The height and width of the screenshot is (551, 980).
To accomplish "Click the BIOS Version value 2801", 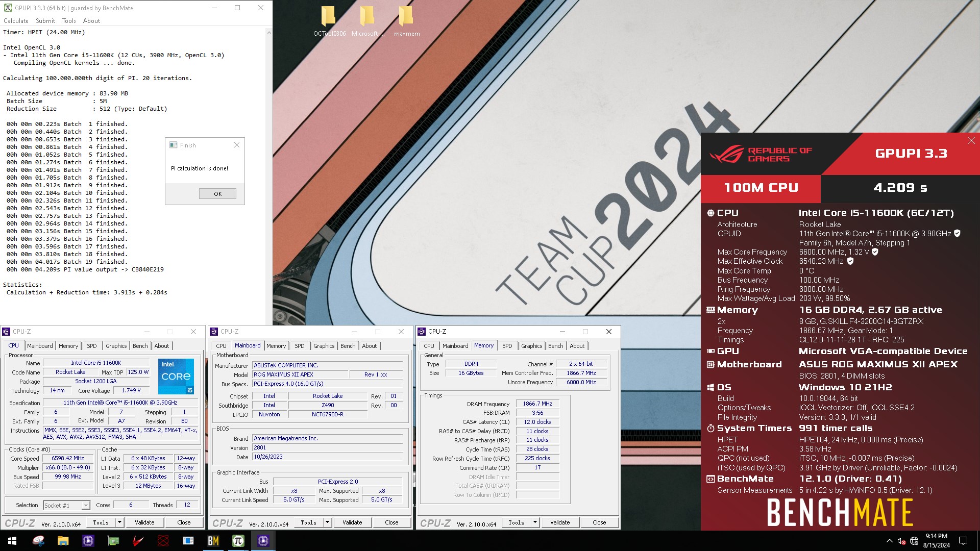I will pyautogui.click(x=328, y=447).
